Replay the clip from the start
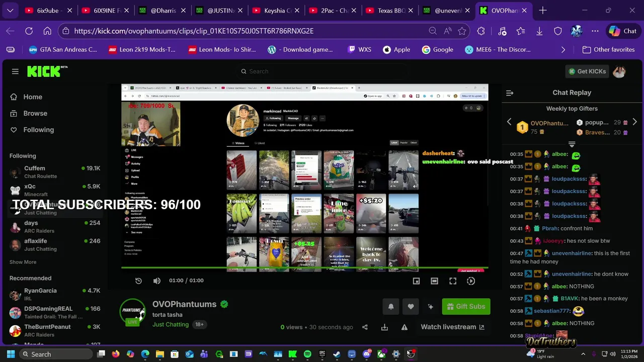The height and width of the screenshot is (362, 644). [x=138, y=281]
